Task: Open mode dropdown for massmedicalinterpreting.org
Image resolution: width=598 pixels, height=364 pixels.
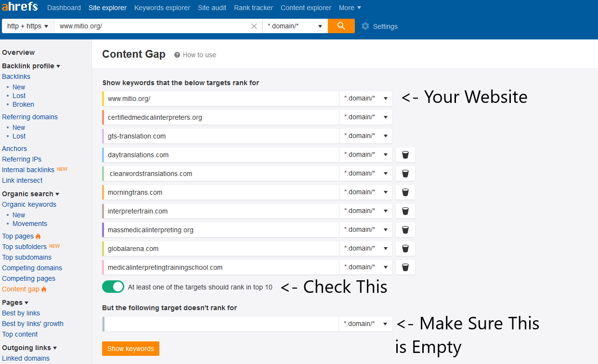Action: 365,230
